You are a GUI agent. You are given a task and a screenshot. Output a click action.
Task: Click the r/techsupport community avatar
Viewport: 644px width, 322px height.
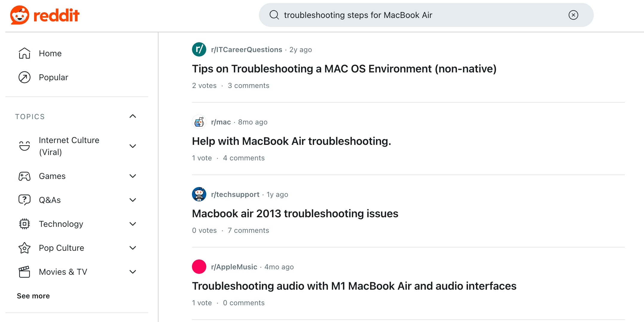[x=199, y=194]
